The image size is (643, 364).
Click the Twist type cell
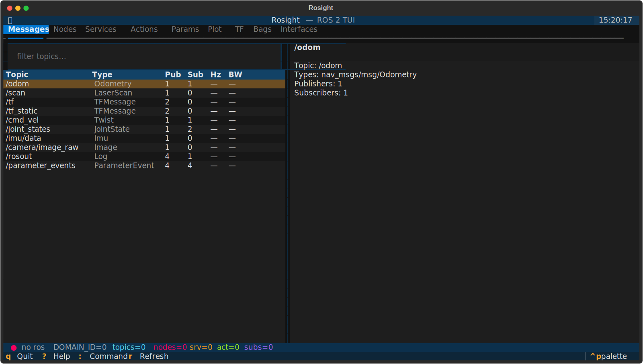pos(104,120)
